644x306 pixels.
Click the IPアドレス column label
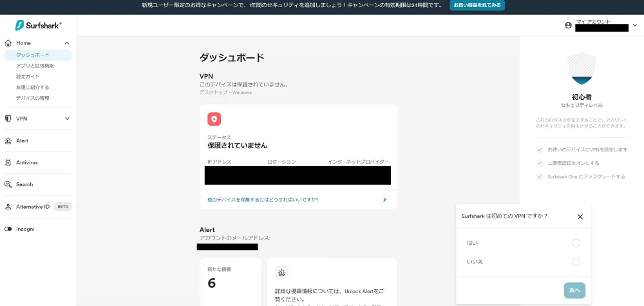[x=220, y=162]
